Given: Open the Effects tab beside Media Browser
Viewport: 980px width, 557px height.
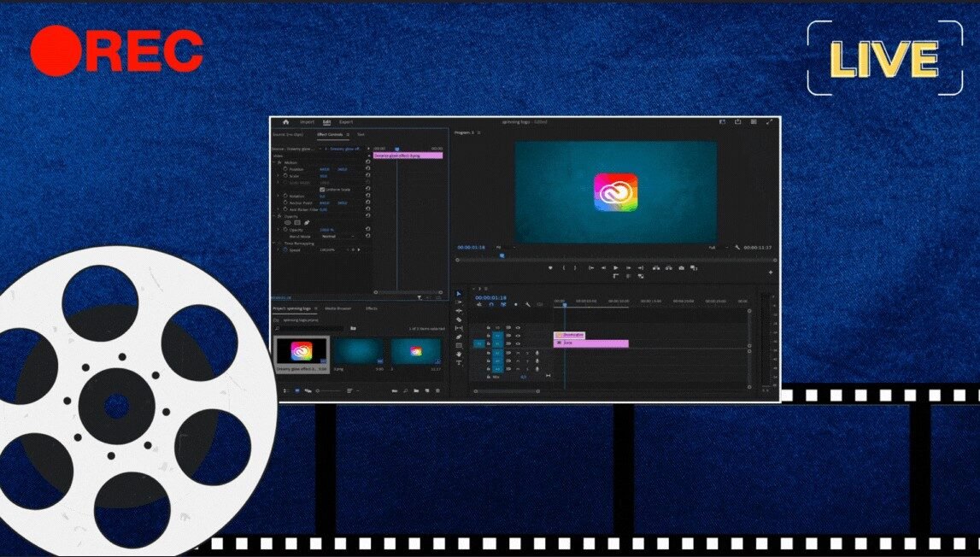Looking at the screenshot, I should pos(372,308).
